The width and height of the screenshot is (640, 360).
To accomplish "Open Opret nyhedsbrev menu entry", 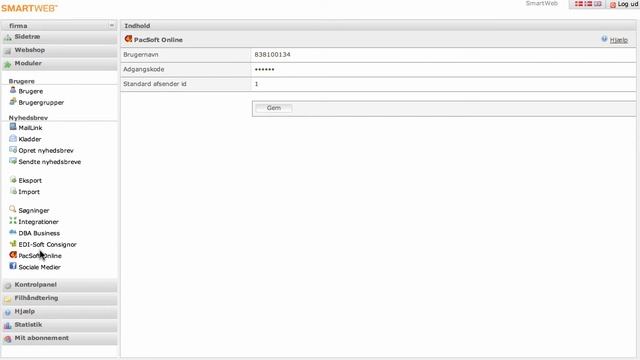I will (46, 151).
